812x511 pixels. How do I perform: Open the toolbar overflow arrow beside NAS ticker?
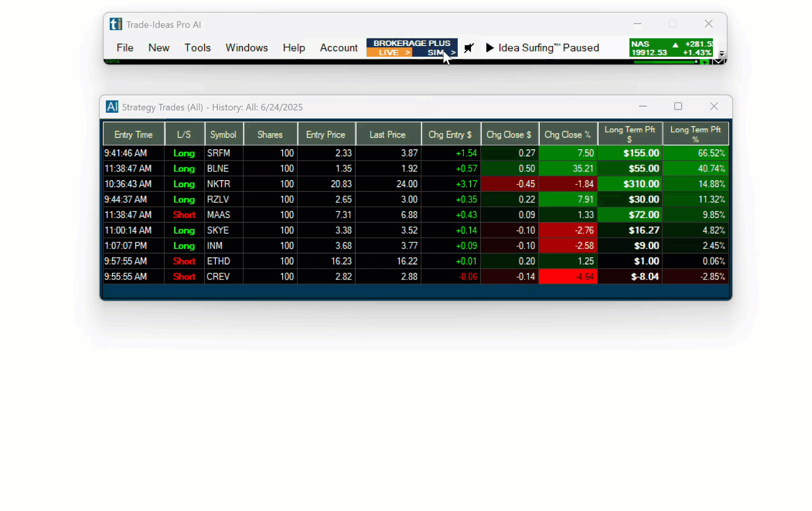[722, 54]
